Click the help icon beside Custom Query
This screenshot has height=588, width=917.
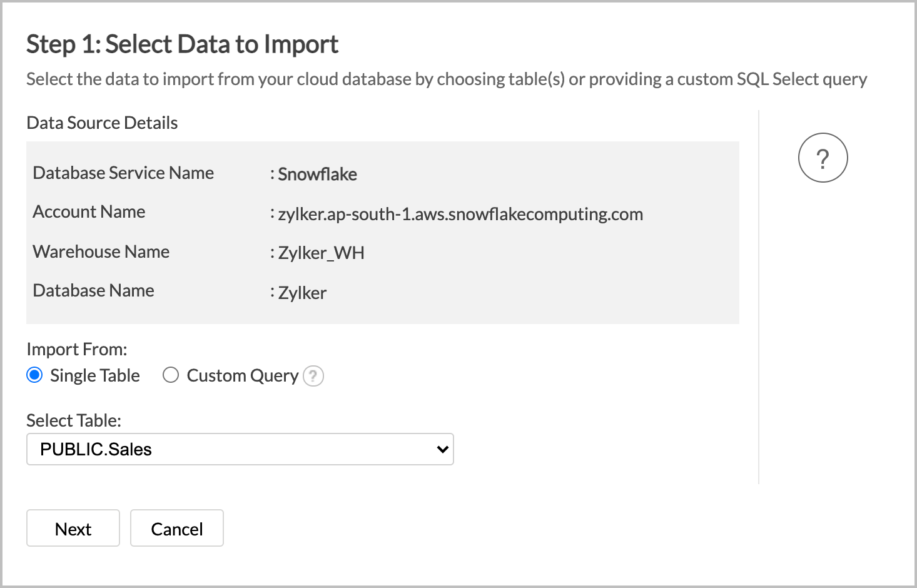tap(313, 376)
